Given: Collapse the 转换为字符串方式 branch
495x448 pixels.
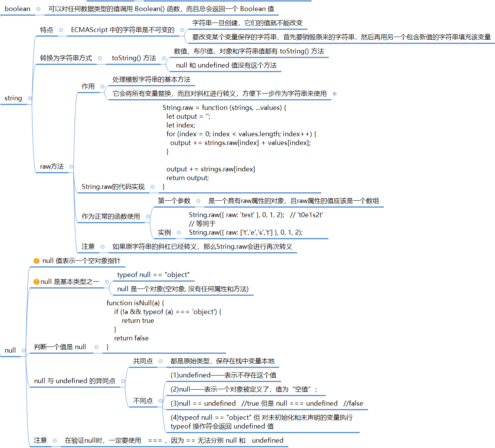Looking at the screenshot, I should [100, 58].
